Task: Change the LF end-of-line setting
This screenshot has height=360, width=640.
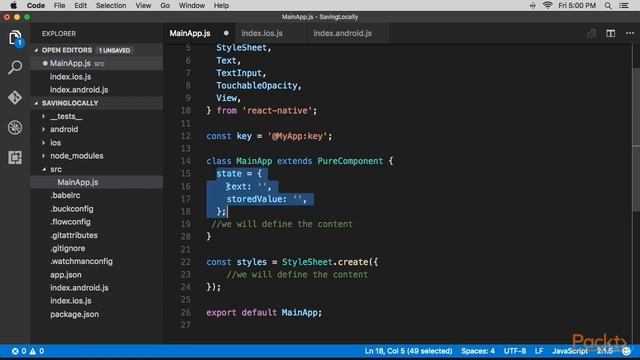Action: point(539,351)
